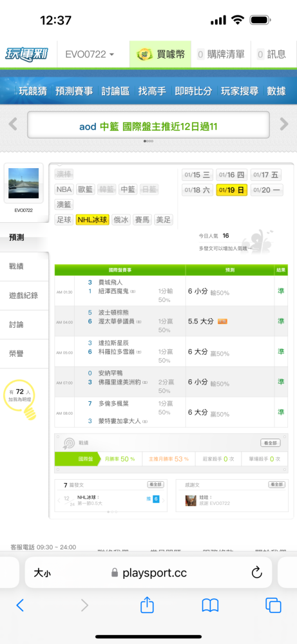Tap Safari reload page icon
Screen dimensions: 297x644
[x=256, y=573]
